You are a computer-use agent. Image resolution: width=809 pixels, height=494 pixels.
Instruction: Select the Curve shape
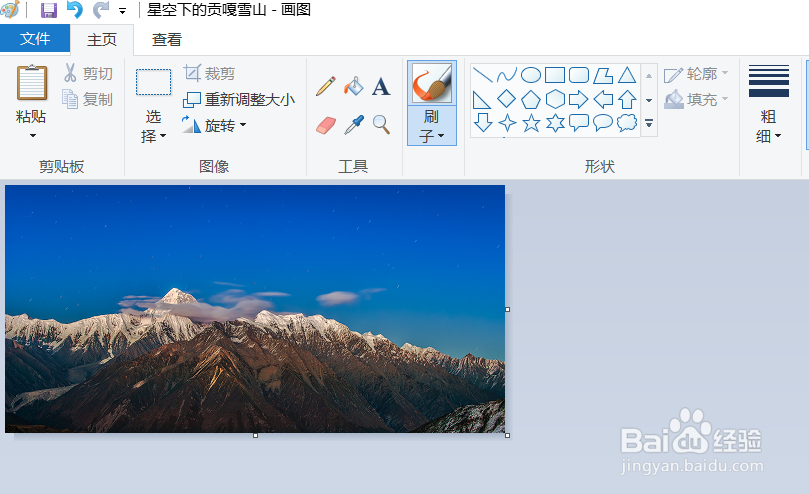click(507, 75)
